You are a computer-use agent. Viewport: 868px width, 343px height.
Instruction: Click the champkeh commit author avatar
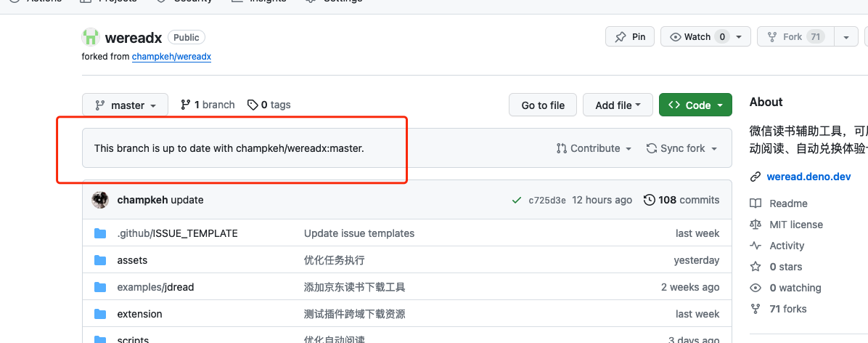click(x=100, y=200)
